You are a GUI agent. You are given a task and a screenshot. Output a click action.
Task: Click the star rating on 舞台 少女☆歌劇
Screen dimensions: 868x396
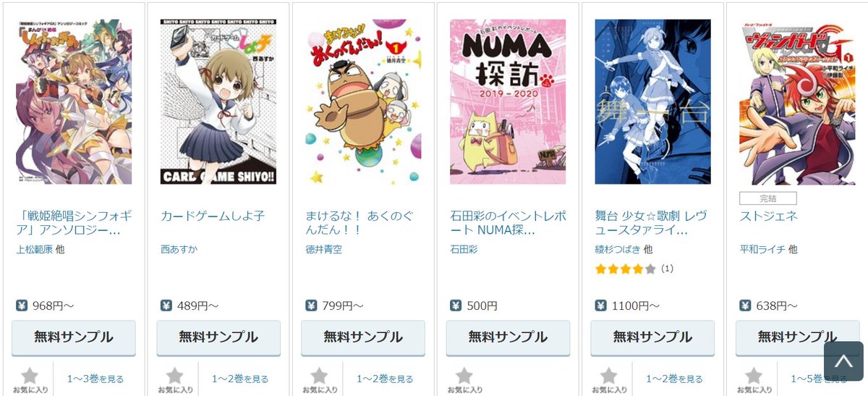click(x=625, y=269)
